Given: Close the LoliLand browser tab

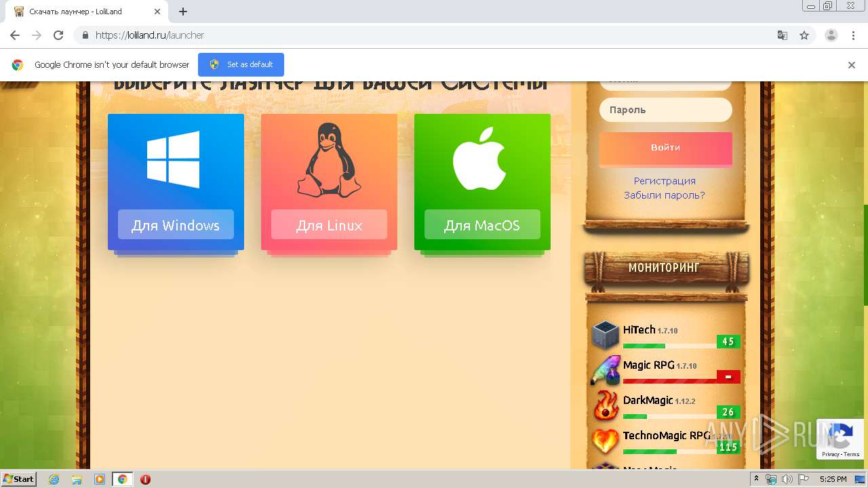Looking at the screenshot, I should (x=157, y=12).
